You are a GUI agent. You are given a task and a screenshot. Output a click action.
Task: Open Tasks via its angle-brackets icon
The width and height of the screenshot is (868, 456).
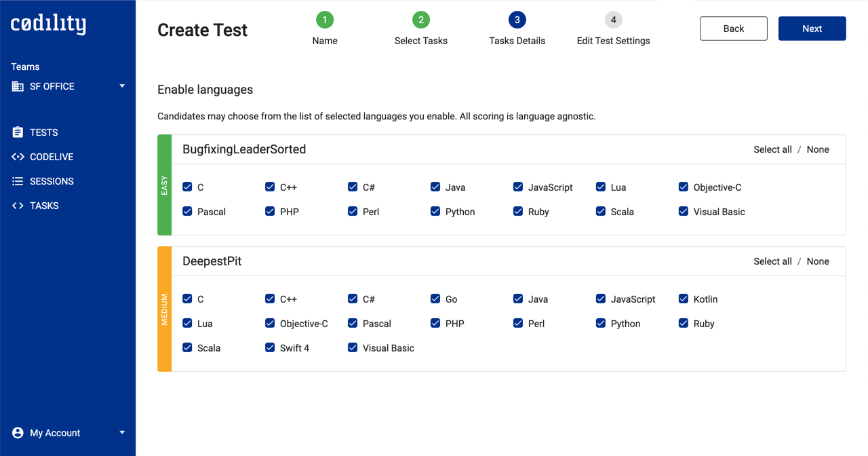(x=18, y=206)
